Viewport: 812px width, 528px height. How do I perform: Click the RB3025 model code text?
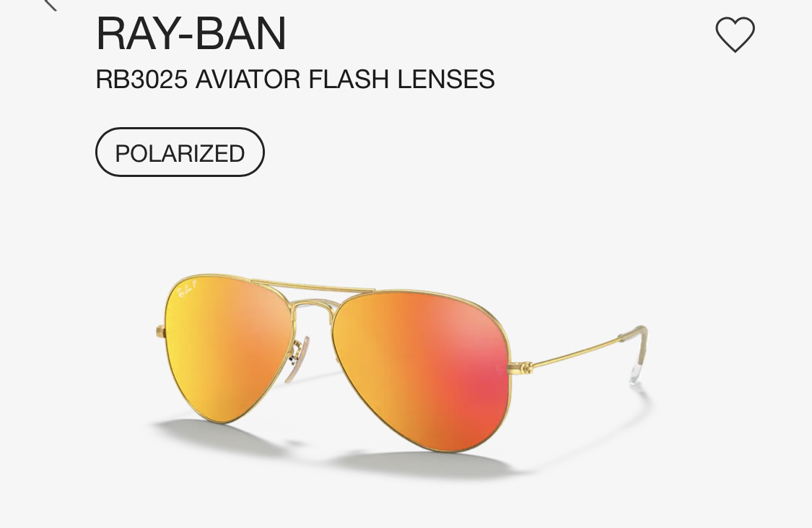coord(141,79)
